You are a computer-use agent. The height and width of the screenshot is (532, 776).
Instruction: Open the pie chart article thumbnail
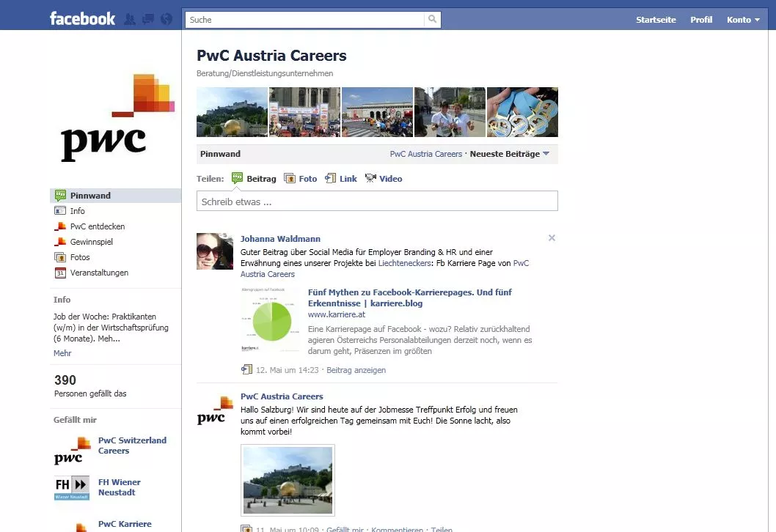tap(270, 320)
